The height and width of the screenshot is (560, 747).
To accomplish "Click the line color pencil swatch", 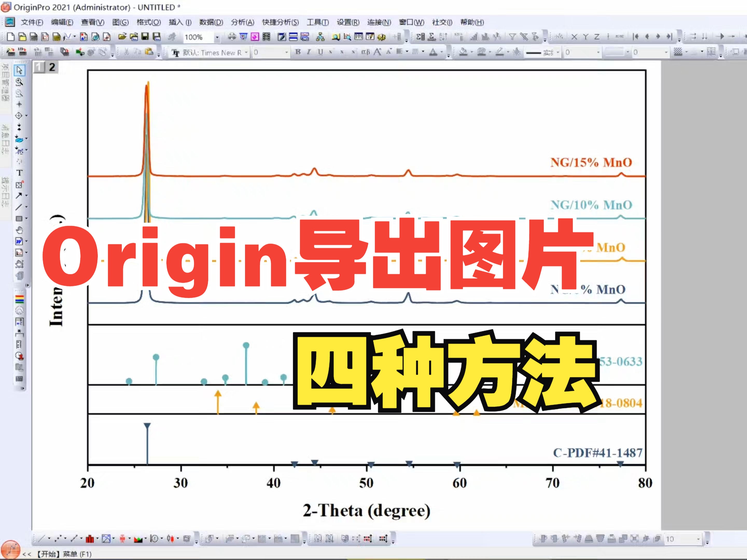I will 499,52.
